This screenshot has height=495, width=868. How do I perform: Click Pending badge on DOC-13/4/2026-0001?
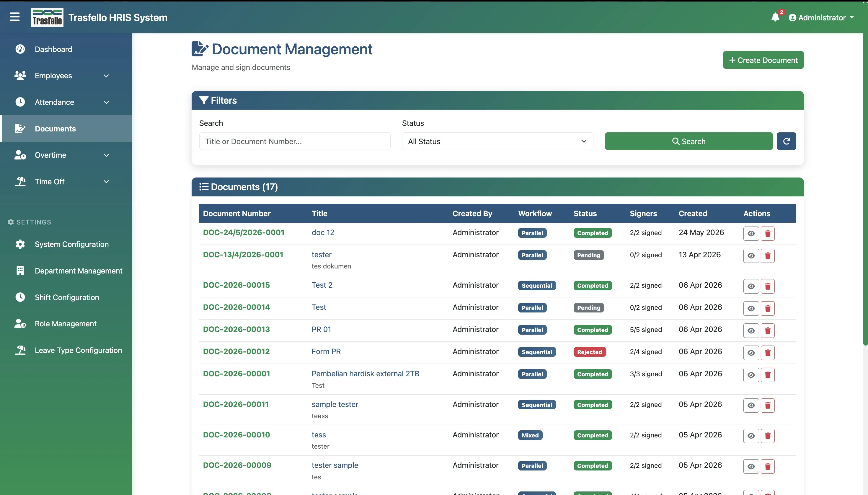click(x=588, y=255)
